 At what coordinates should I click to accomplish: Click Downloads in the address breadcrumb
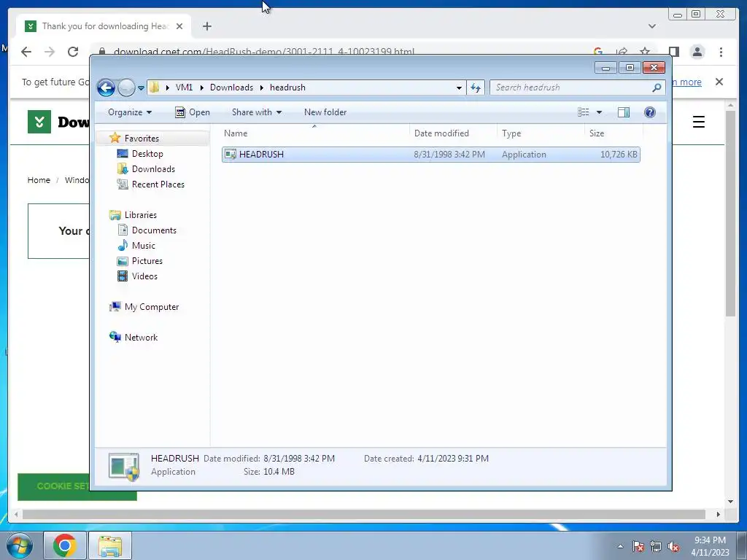click(x=231, y=87)
